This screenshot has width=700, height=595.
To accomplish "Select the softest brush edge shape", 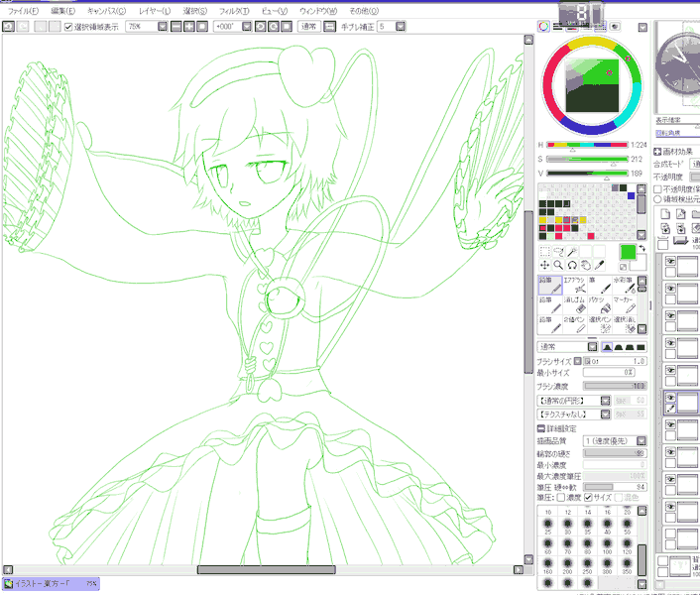I will tap(607, 347).
